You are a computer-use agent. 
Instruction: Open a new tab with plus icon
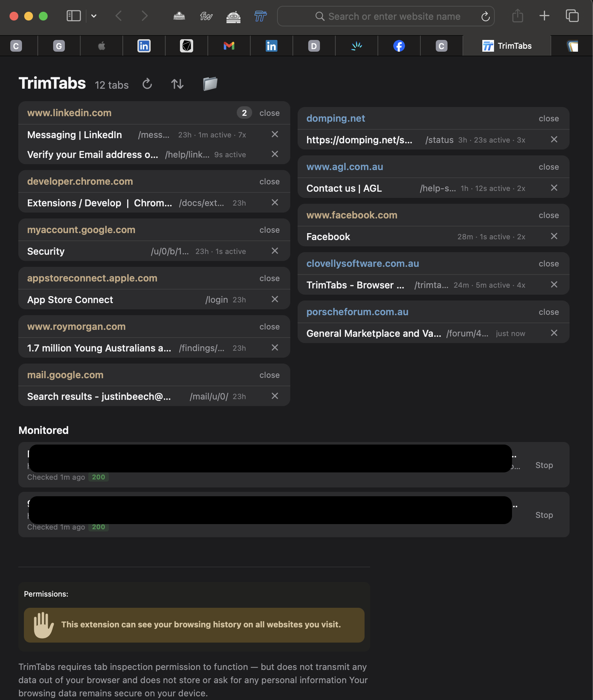click(544, 16)
